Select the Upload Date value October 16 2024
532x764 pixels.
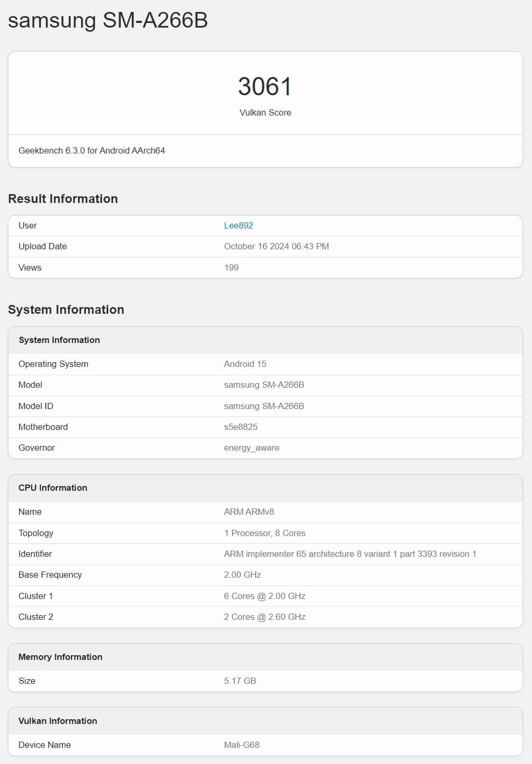tap(276, 246)
